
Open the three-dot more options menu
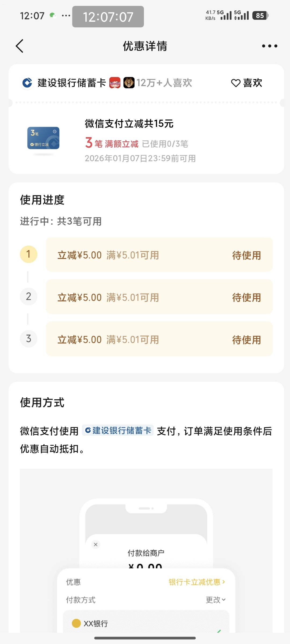pyautogui.click(x=270, y=46)
